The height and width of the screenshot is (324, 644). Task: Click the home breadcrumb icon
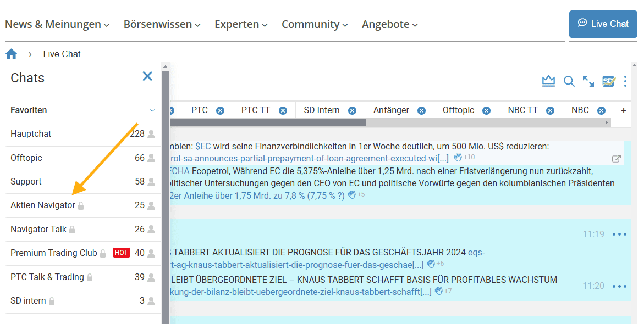point(11,54)
